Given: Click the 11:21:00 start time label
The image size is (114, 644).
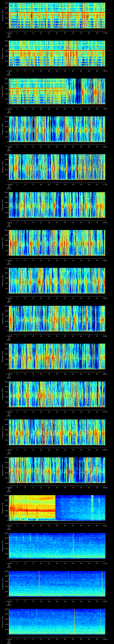Looking at the screenshot, I should click(9, 223).
